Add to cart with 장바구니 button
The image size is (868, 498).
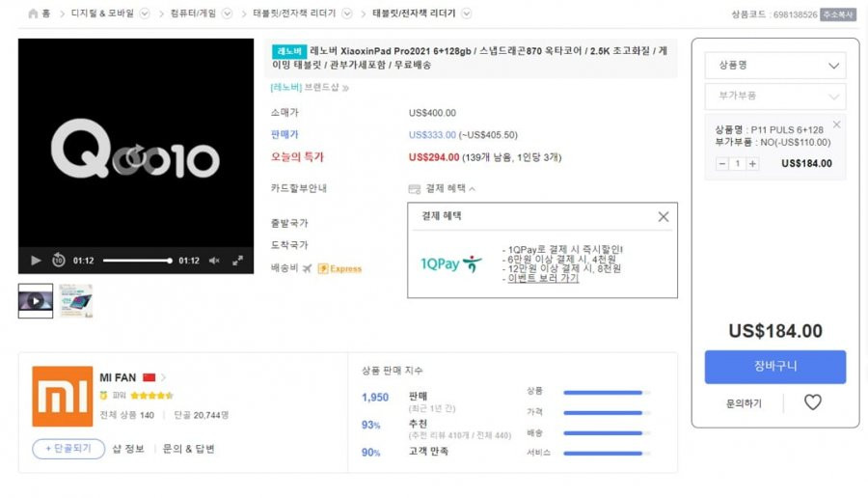point(775,366)
